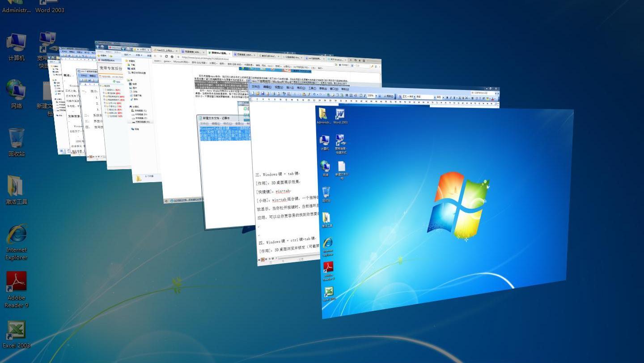Click 网络 icon in Flip 3D desktop preview
The width and height of the screenshot is (644, 363).
pyautogui.click(x=325, y=168)
